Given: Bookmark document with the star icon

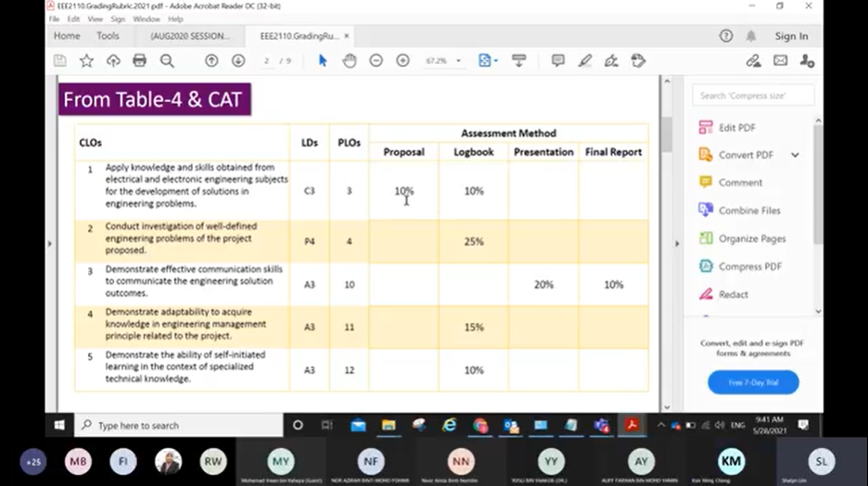Looking at the screenshot, I should click(86, 61).
